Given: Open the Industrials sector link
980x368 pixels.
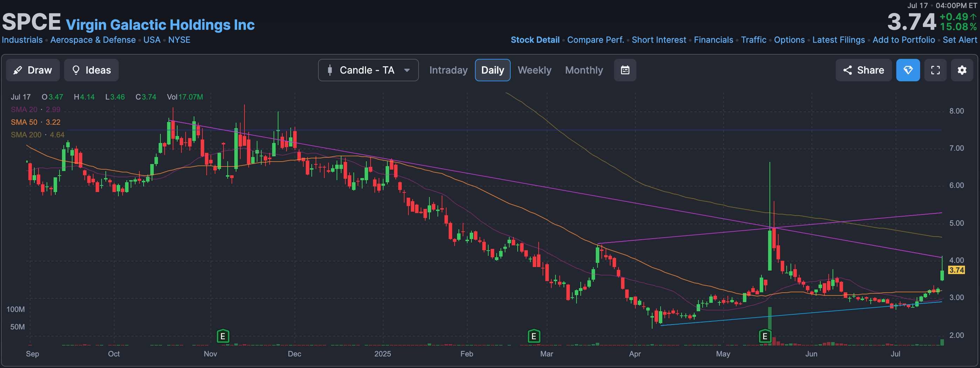Looking at the screenshot, I should click(22, 40).
